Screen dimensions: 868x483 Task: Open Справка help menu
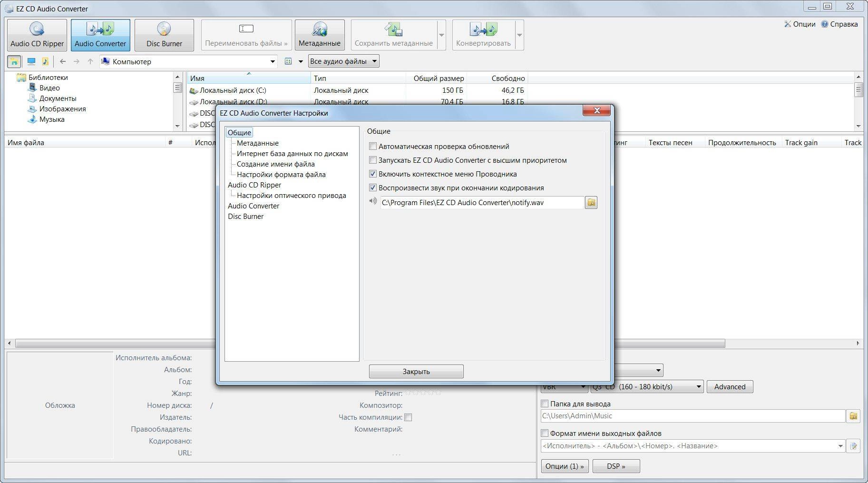click(x=839, y=24)
